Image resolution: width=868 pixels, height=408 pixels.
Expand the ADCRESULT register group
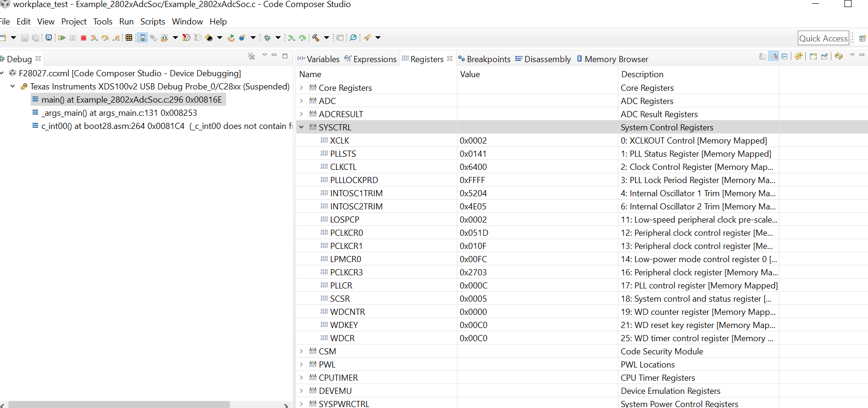pyautogui.click(x=301, y=114)
